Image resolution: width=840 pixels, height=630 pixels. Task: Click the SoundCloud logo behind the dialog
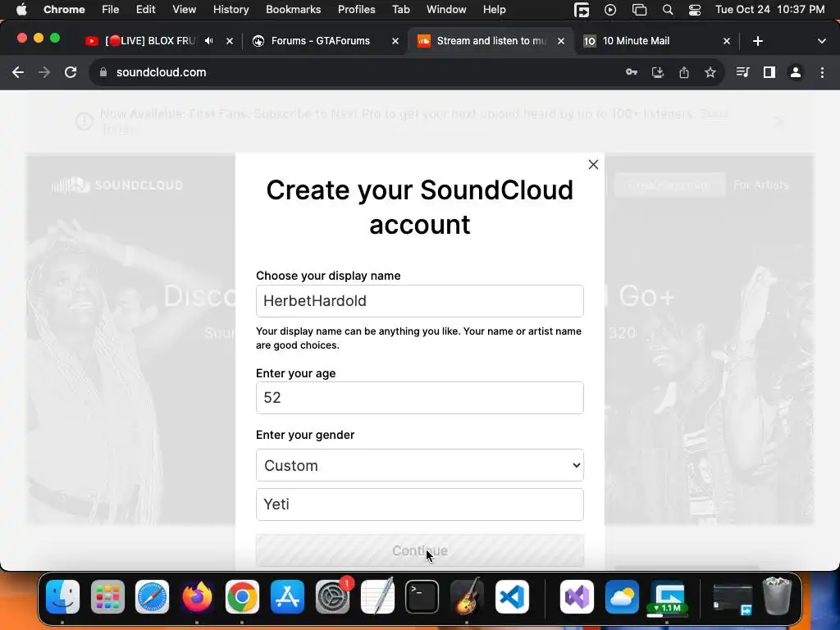[117, 185]
